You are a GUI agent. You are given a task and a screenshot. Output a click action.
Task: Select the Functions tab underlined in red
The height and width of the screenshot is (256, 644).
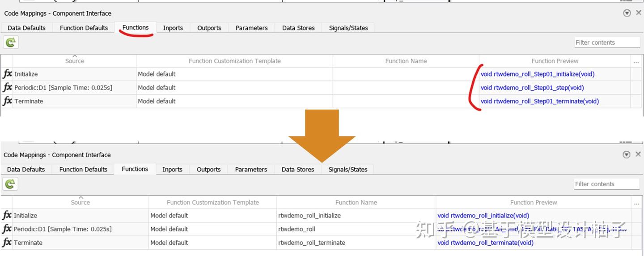click(135, 27)
